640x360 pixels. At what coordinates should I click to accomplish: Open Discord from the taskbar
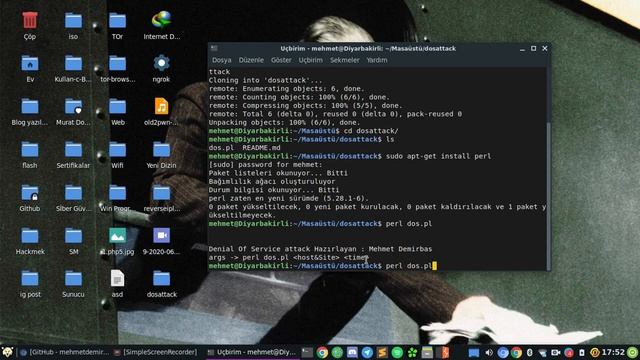click(352, 352)
